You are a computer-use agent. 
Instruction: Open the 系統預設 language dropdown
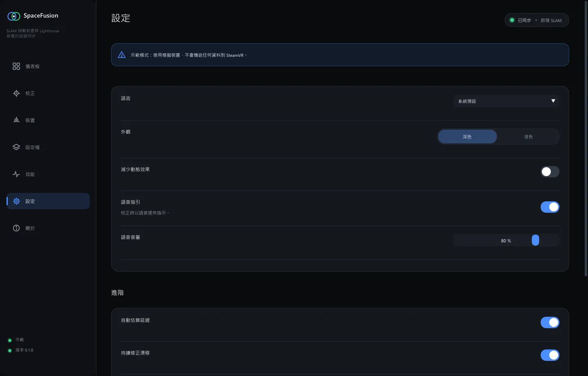[x=506, y=101]
